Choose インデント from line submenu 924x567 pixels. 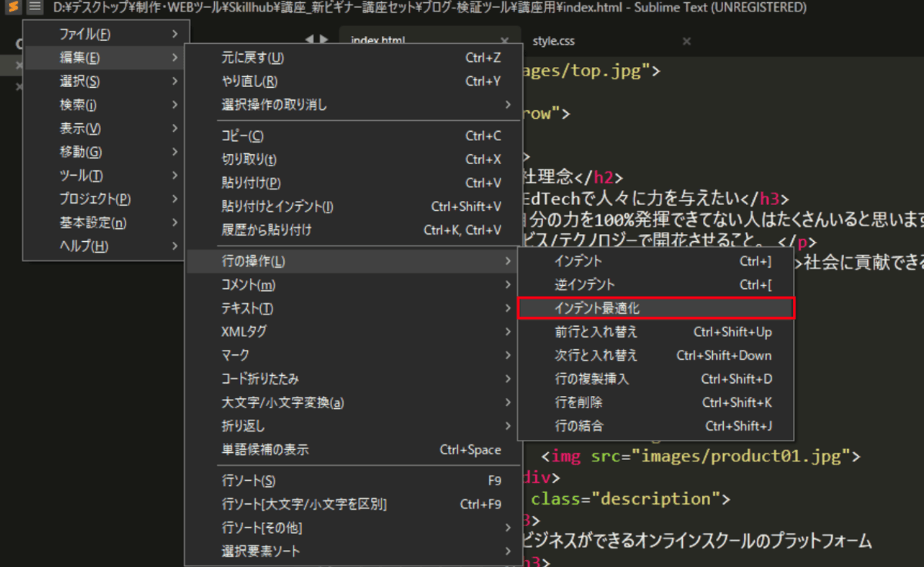coord(655,261)
